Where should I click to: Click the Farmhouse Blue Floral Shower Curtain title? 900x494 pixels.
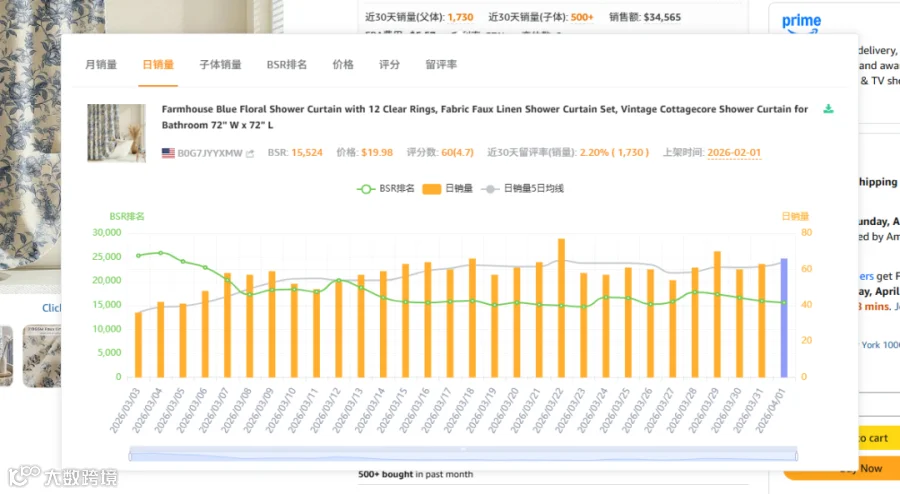tap(484, 117)
